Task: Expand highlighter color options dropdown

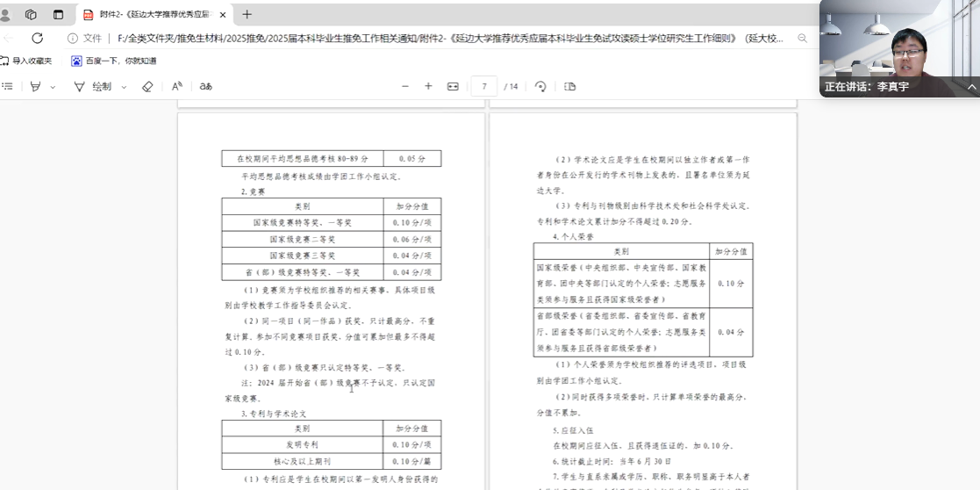Action: point(53,87)
